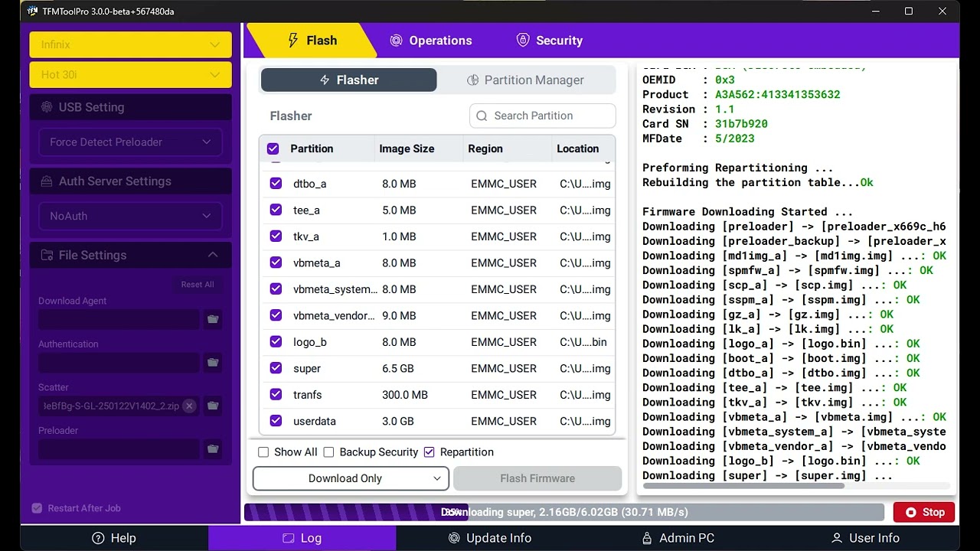This screenshot has height=551, width=980.
Task: Click the Scatter file path field
Action: [x=119, y=406]
